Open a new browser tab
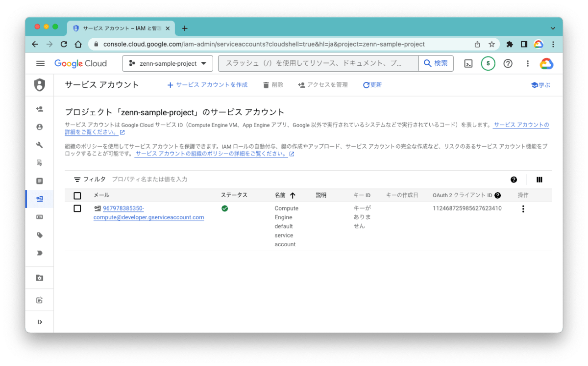588x366 pixels. point(185,28)
